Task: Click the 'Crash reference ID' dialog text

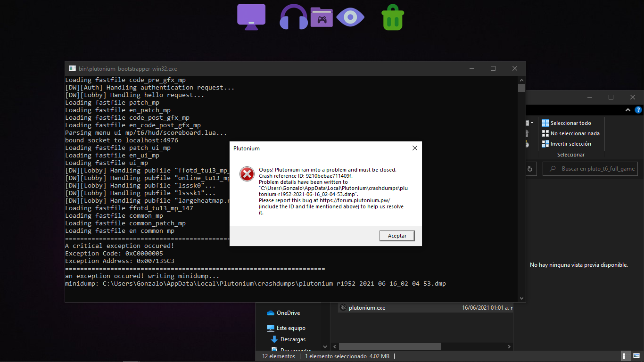Action: click(x=305, y=176)
